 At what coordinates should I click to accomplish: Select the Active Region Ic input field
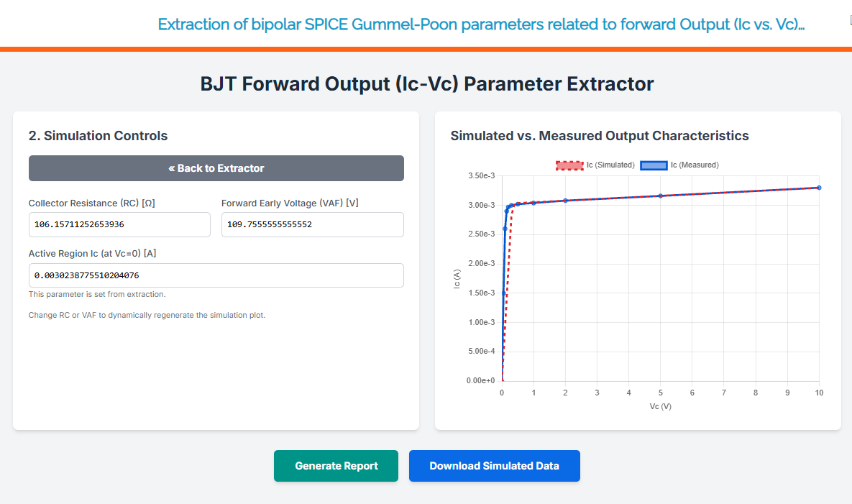coord(216,275)
